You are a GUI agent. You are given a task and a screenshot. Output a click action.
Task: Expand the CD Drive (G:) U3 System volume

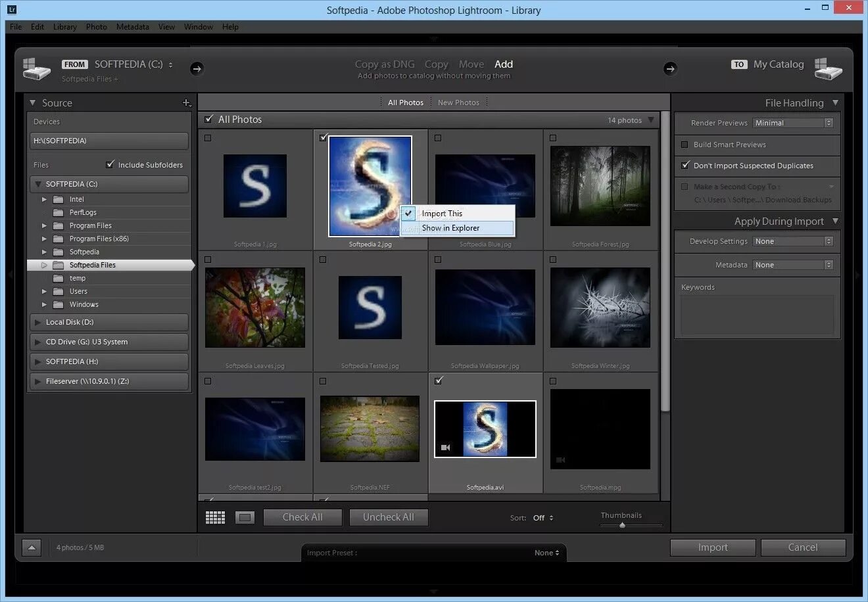[x=37, y=342]
